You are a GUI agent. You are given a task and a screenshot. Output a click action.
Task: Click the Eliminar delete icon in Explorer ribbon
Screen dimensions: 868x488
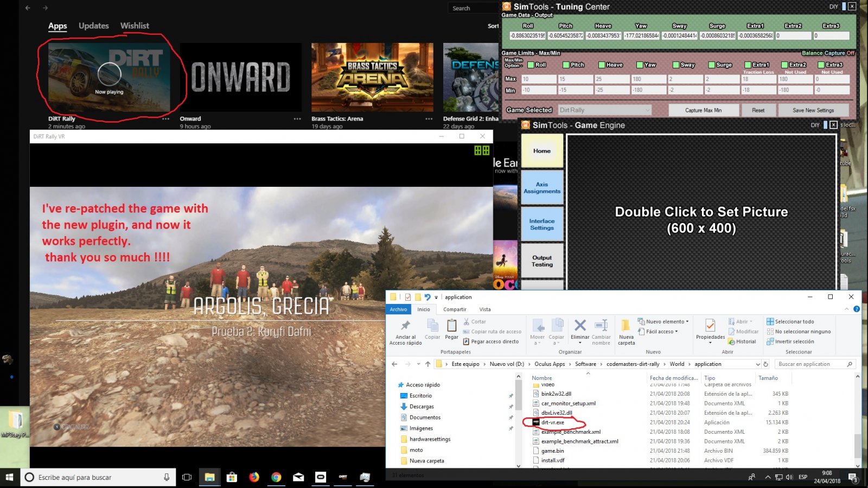pos(580,325)
